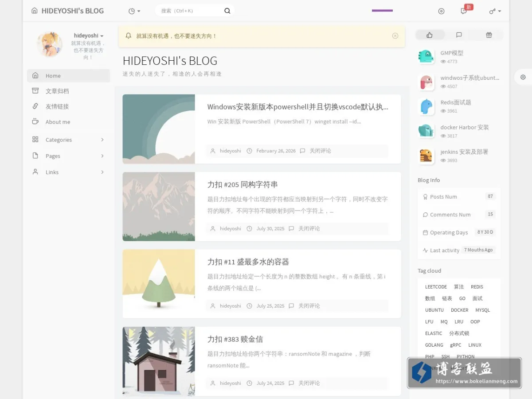Click the blue dinosaur icon beside Redis面试题

(426, 107)
